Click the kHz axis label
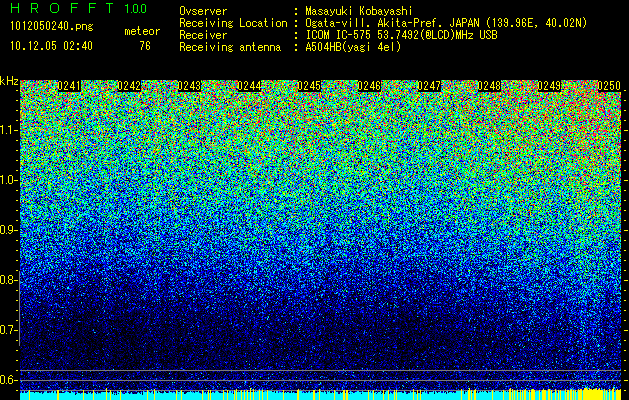The height and width of the screenshot is (400, 629). pos(10,81)
